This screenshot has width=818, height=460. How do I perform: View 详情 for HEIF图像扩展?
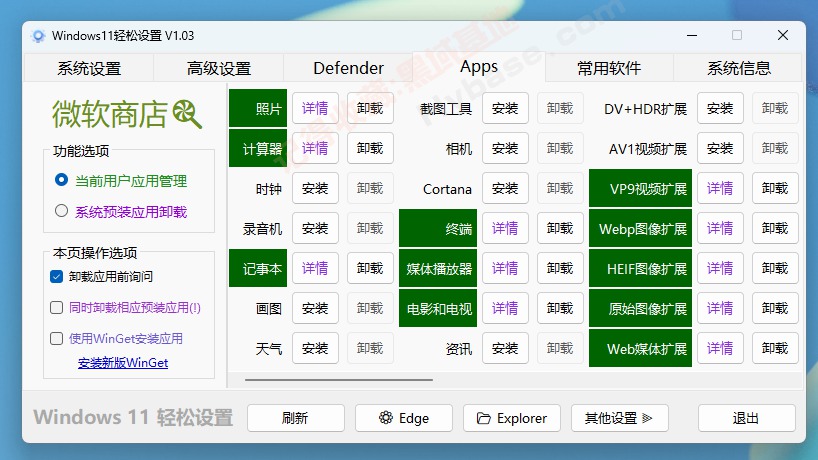720,268
